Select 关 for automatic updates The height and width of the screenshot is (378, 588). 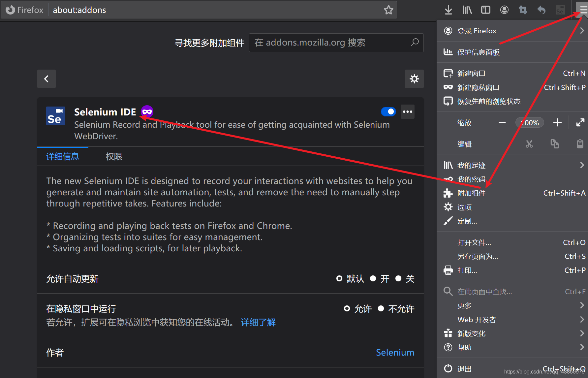coord(398,279)
